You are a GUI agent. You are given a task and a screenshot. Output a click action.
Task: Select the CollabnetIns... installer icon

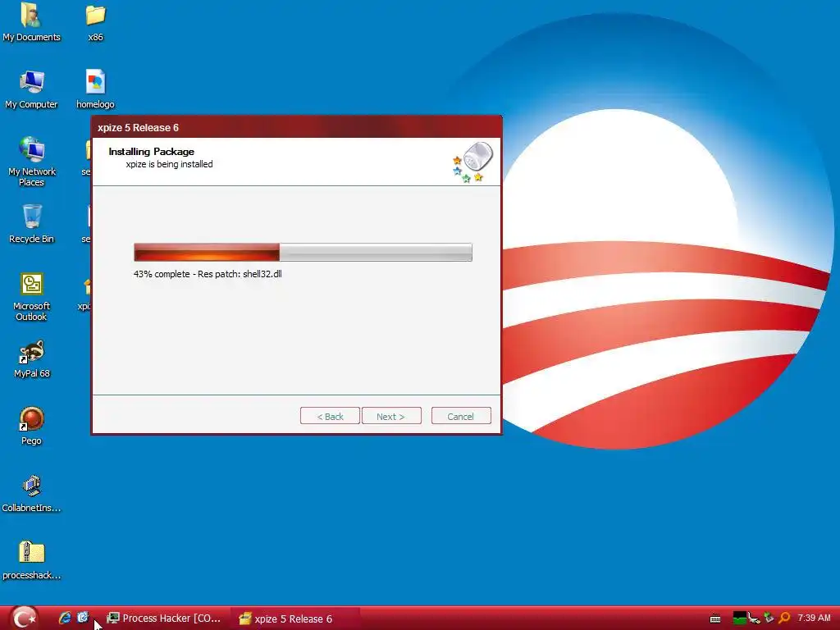click(x=32, y=493)
